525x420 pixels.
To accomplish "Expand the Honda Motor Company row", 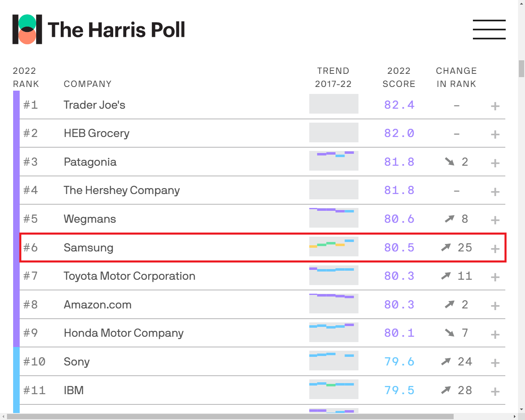I will point(495,335).
